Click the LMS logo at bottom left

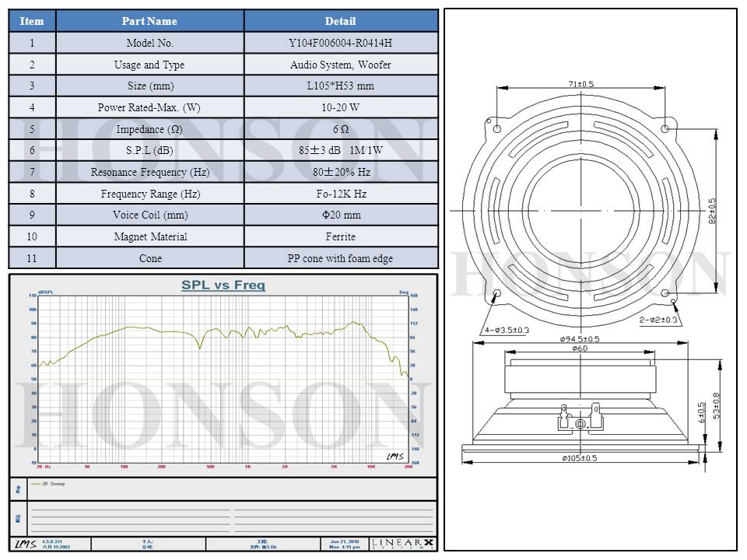point(25,544)
